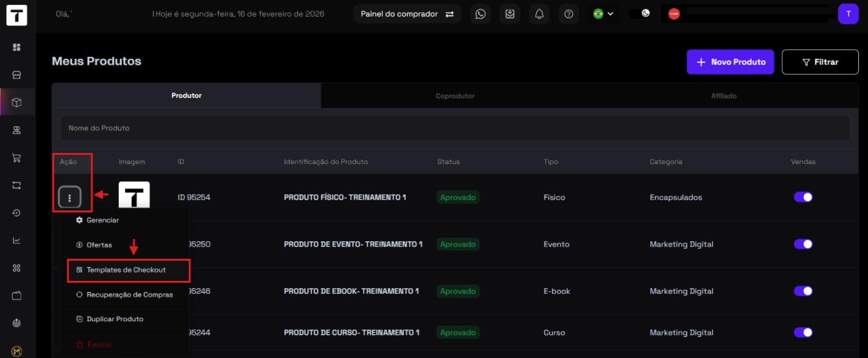This screenshot has width=868, height=358.
Task: Open the store icon in sidebar
Action: click(17, 75)
